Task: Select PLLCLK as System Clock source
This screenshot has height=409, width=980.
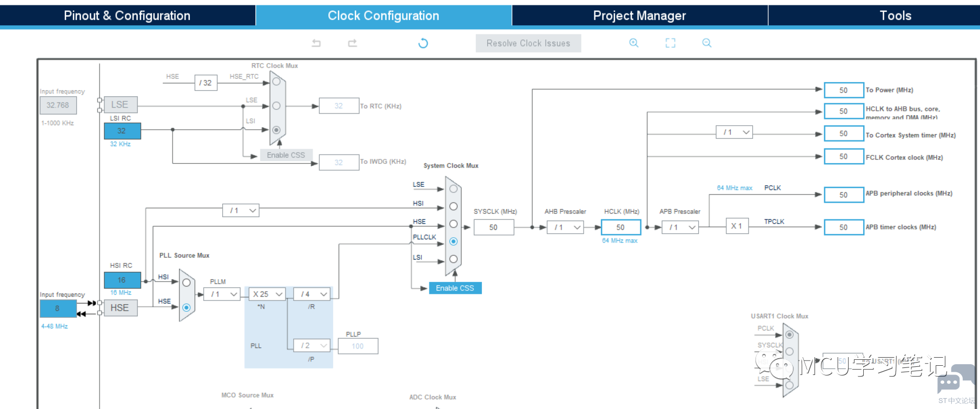Action: [x=453, y=242]
